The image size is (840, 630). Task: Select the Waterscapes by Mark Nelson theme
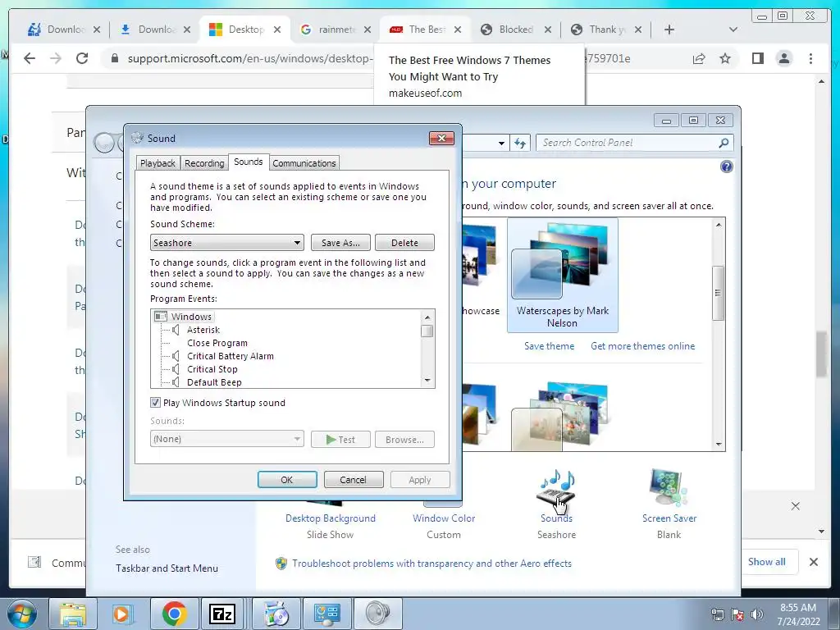pyautogui.click(x=563, y=275)
